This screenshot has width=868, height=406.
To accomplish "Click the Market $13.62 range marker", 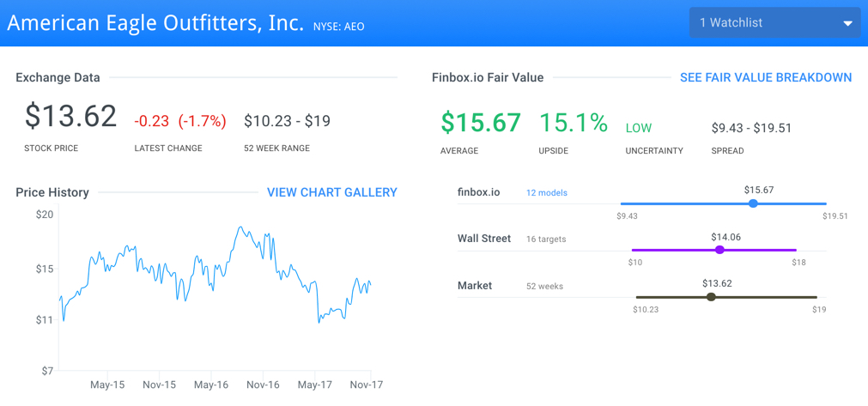I will pos(712,297).
